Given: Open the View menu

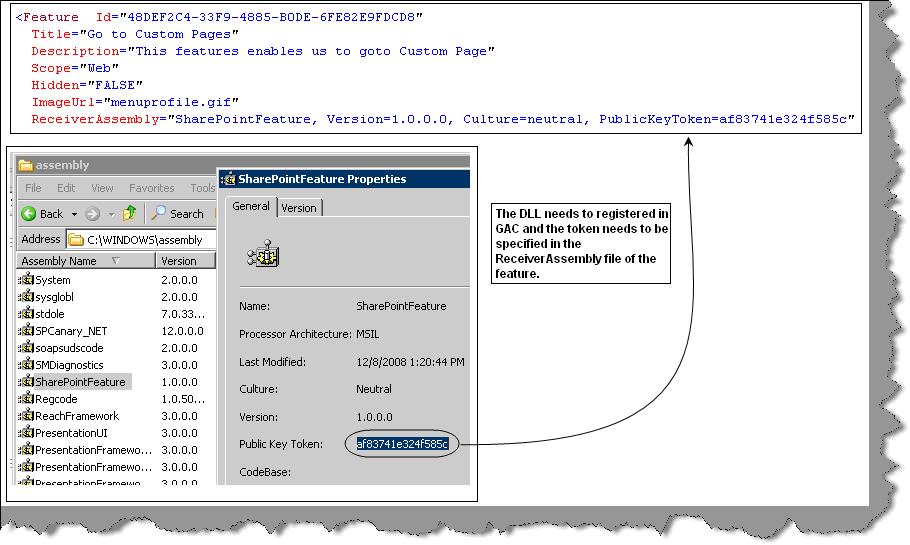Looking at the screenshot, I should [x=102, y=188].
